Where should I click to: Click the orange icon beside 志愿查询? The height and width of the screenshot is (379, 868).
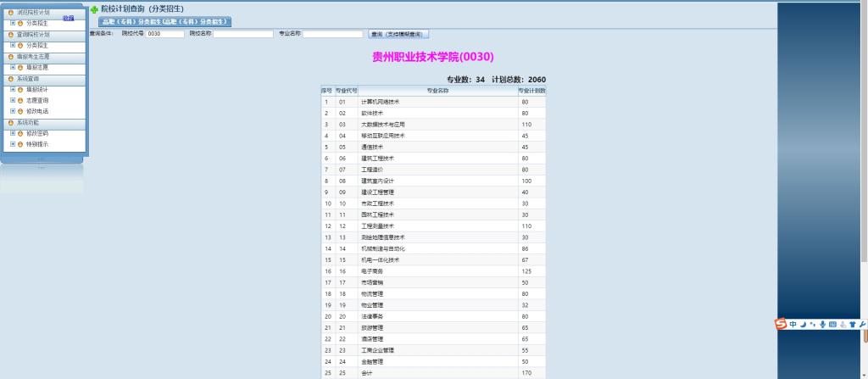pyautogui.click(x=20, y=100)
